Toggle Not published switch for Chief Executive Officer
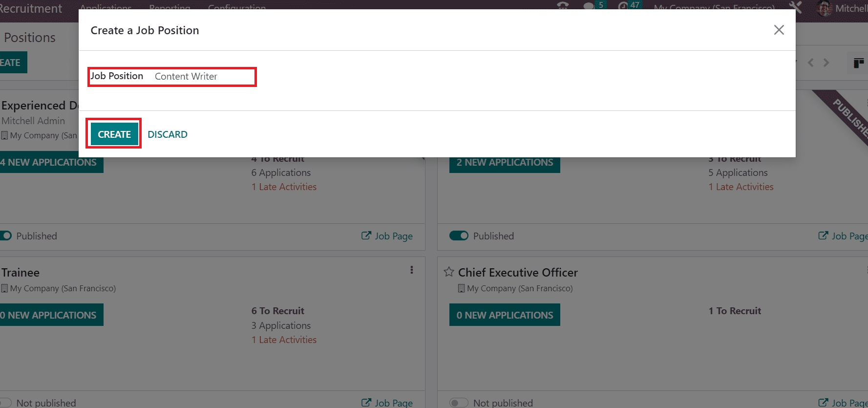Viewport: 868px width, 408px height. point(458,403)
